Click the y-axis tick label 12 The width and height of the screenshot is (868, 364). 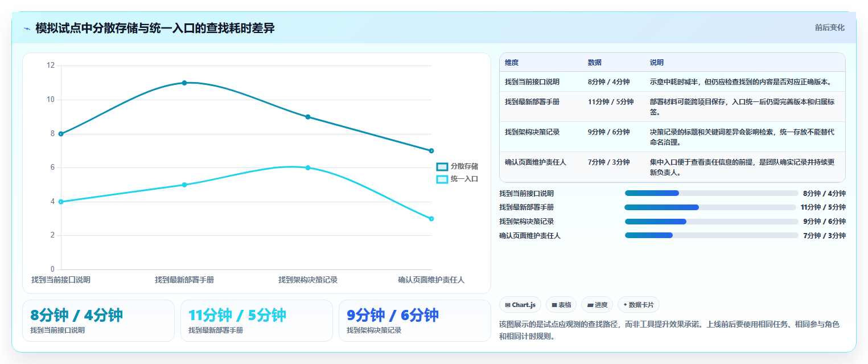[x=51, y=66]
